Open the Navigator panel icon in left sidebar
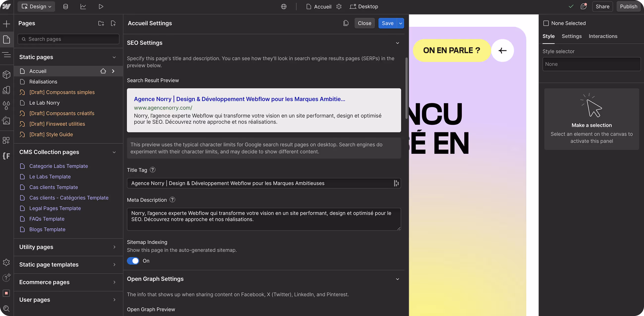 pyautogui.click(x=6, y=55)
